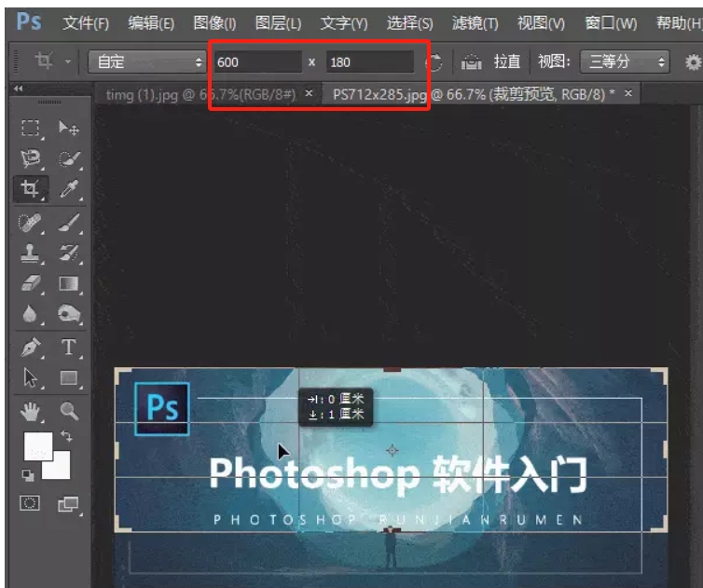
Task: Select the Eraser tool
Action: pyautogui.click(x=31, y=283)
